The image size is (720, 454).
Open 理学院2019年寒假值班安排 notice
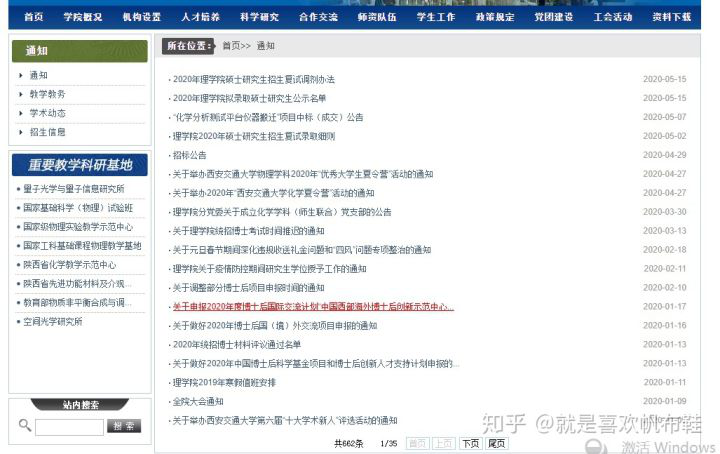(224, 383)
